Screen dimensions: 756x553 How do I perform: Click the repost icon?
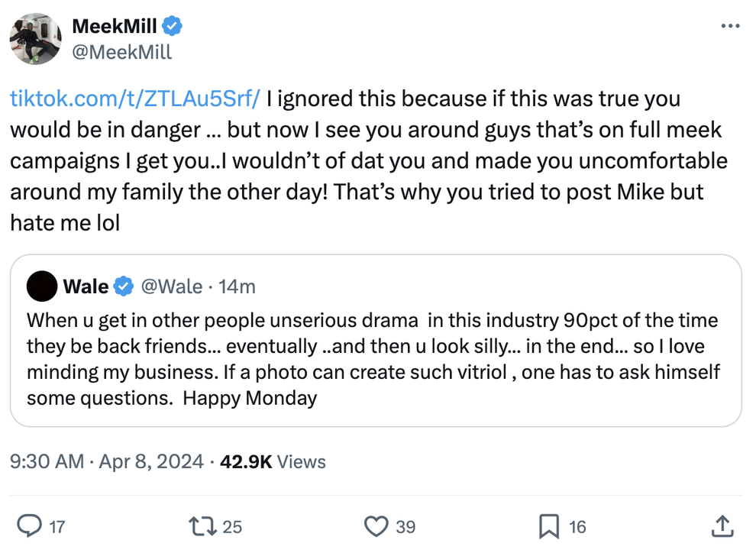pos(202,526)
